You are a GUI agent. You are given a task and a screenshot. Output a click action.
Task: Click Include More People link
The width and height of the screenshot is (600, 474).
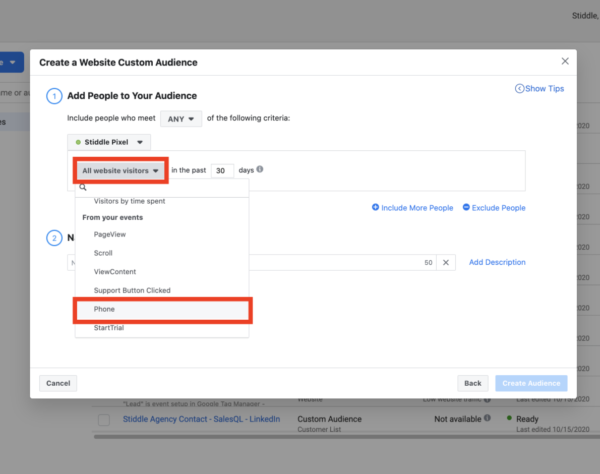pos(412,208)
